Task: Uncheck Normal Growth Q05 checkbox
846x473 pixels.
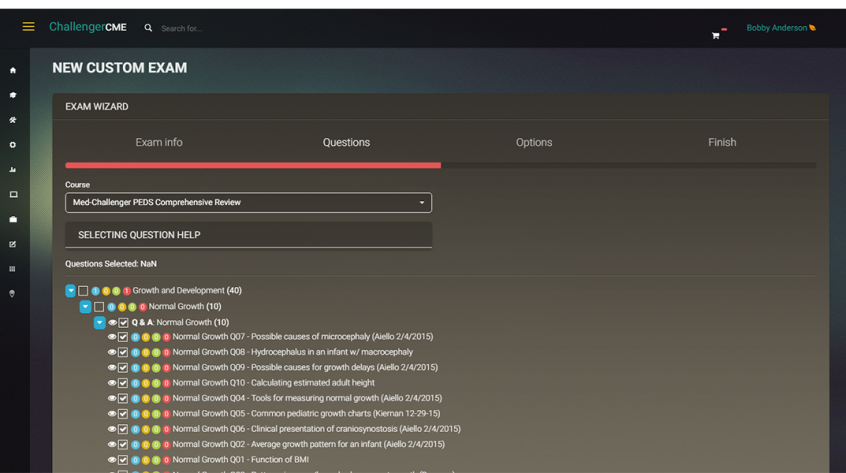Action: (123, 414)
